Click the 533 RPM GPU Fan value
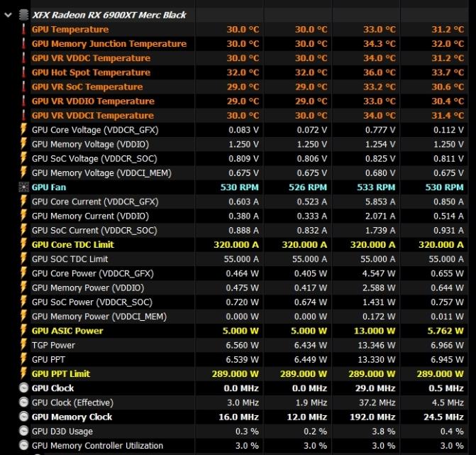 tap(376, 187)
